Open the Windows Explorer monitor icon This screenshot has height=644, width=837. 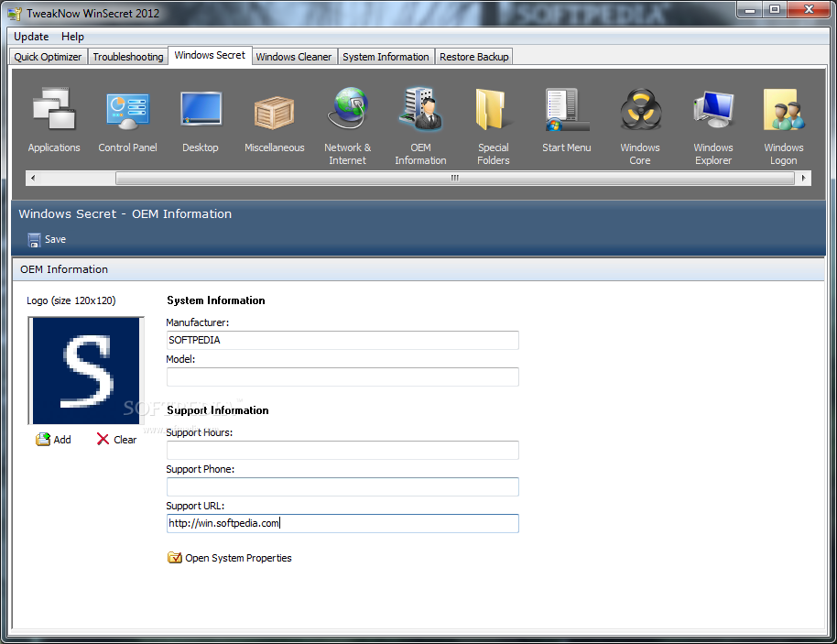[x=713, y=109]
